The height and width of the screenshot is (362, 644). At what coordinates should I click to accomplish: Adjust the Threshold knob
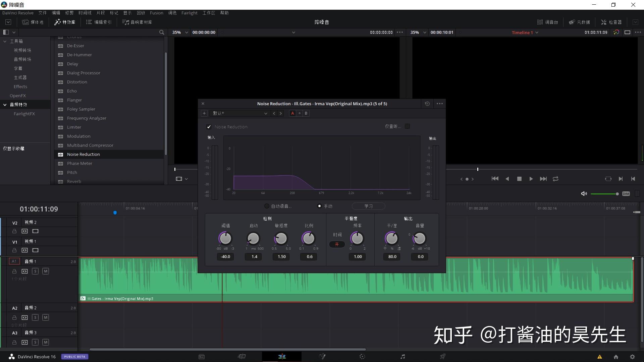[225, 238]
